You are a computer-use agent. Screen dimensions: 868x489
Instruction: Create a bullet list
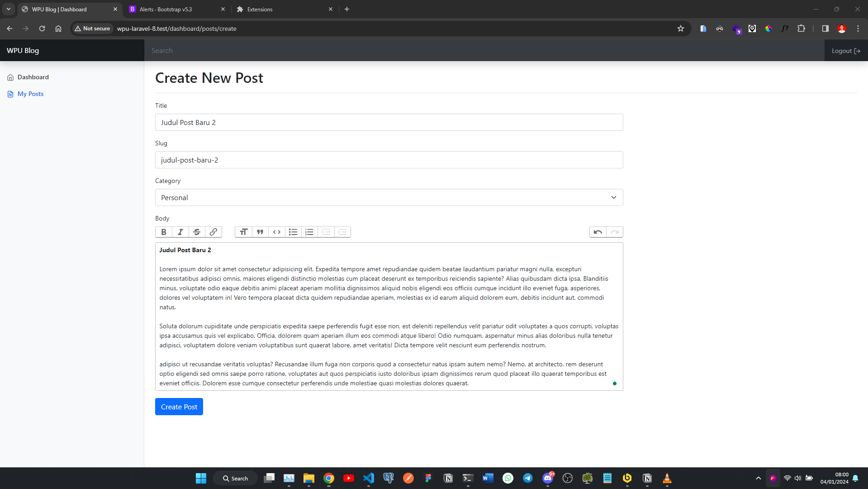coord(293,232)
